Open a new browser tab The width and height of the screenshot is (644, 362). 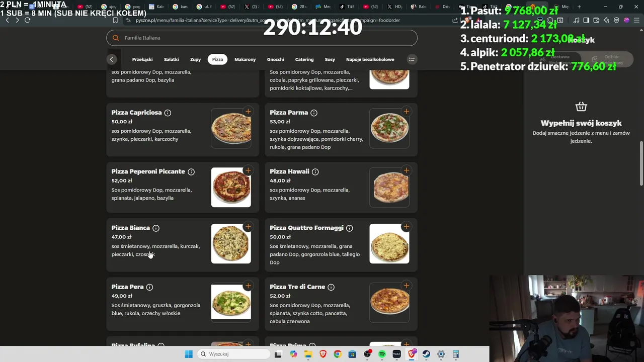point(579,7)
